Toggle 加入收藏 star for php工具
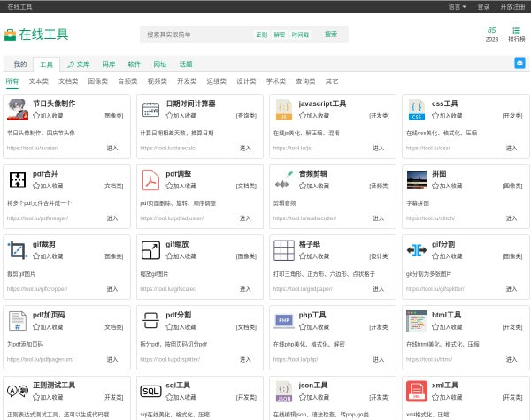 (x=303, y=326)
